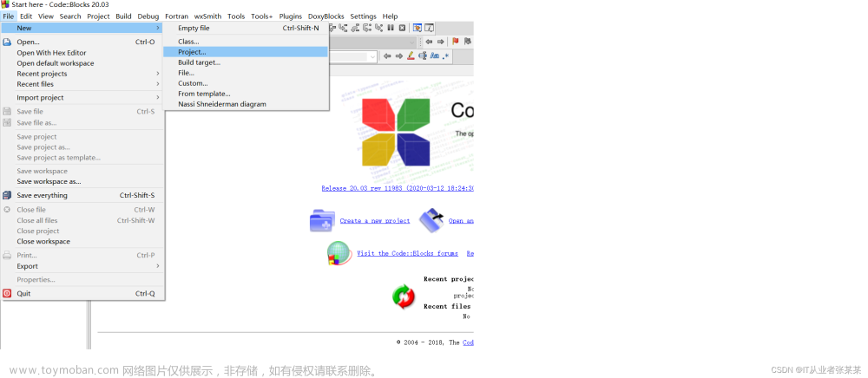
Task: Click the selected text search icon
Action: [x=423, y=55]
